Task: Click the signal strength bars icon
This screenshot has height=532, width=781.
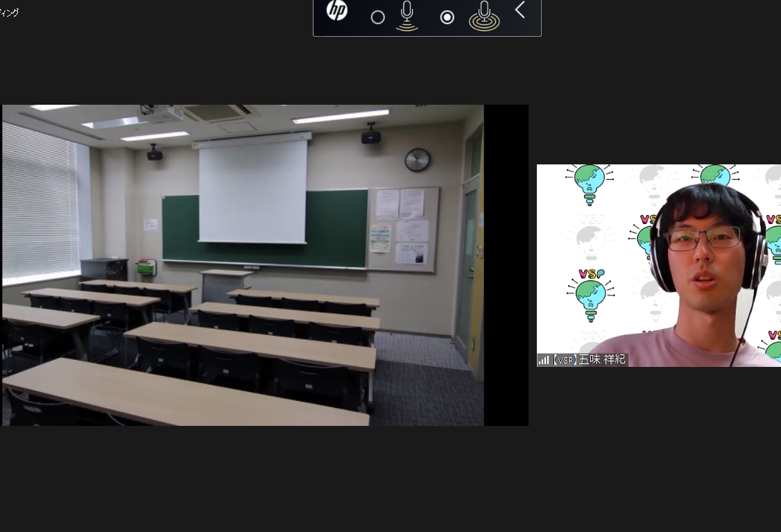Action: tap(543, 360)
